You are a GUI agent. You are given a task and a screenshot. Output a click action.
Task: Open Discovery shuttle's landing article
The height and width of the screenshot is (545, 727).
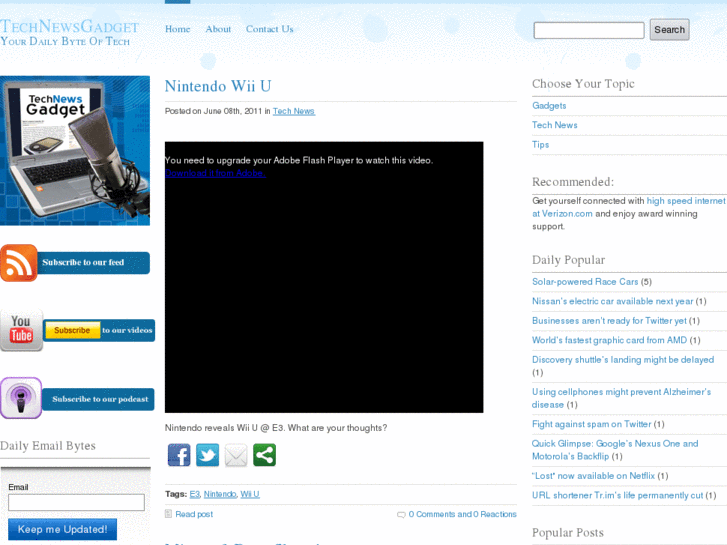pos(623,360)
